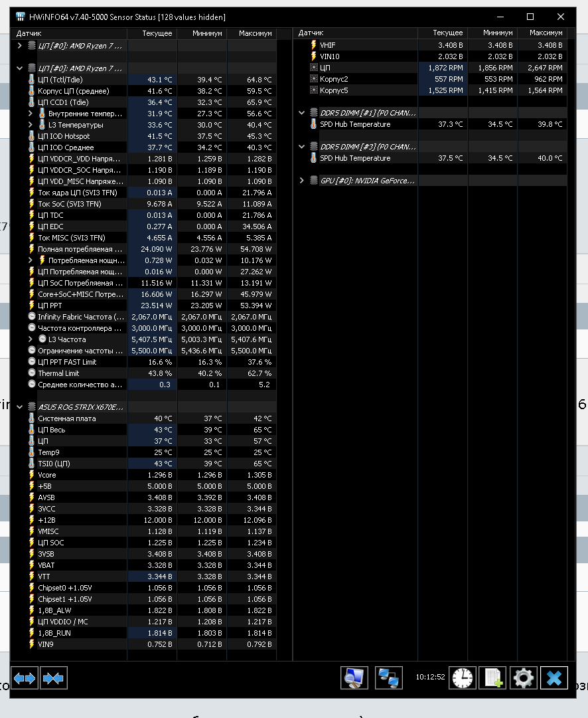Click the 10:12:52 elapsed time display
This screenshot has width=588, height=718.
430,677
